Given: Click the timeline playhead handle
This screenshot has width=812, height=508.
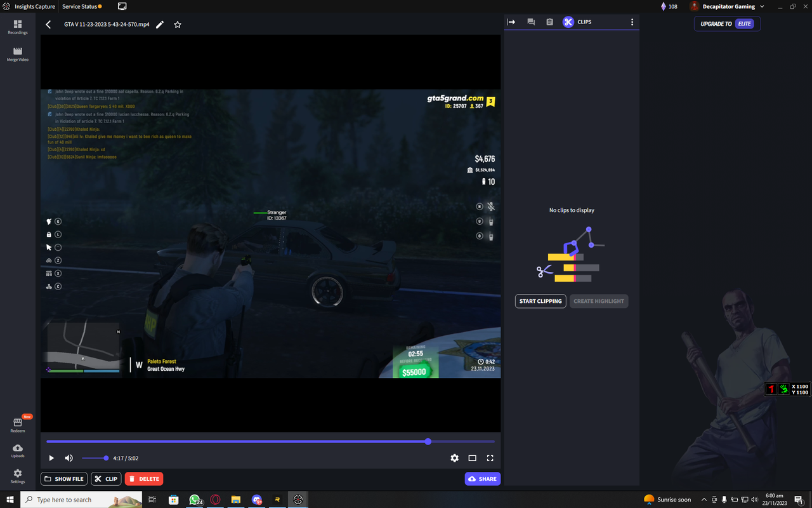Looking at the screenshot, I should point(428,441).
